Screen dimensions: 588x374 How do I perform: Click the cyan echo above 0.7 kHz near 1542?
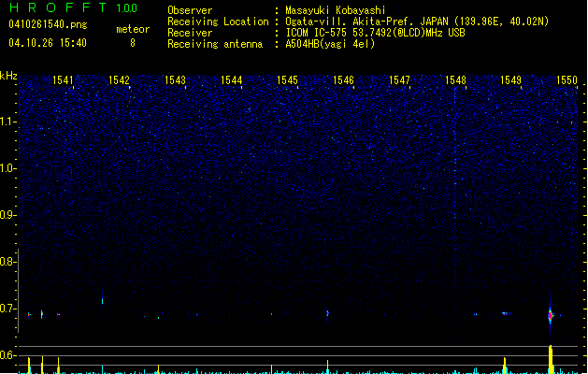102,300
